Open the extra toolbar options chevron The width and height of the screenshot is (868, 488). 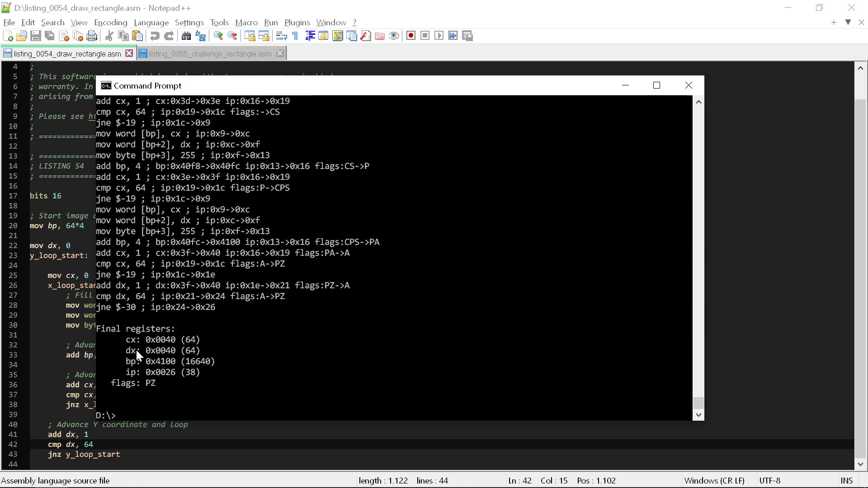click(x=848, y=22)
